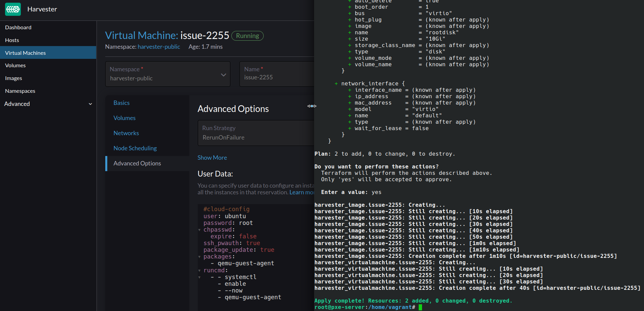Image resolution: width=644 pixels, height=311 pixels.
Task: Click the 'password: root' editor line
Action: click(228, 223)
